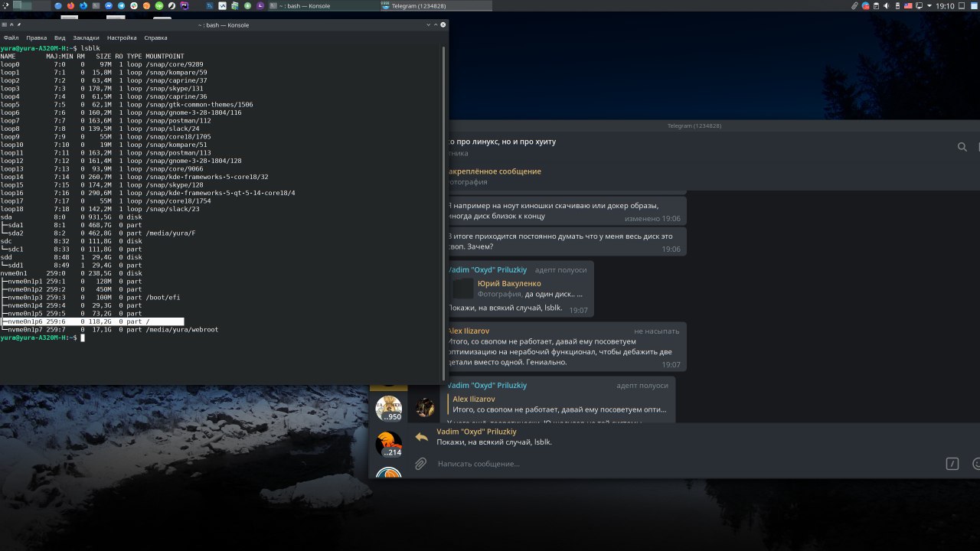The width and height of the screenshot is (980, 551).
Task: Click the sender avatar next to Vadim's lower message
Action: coord(425,408)
